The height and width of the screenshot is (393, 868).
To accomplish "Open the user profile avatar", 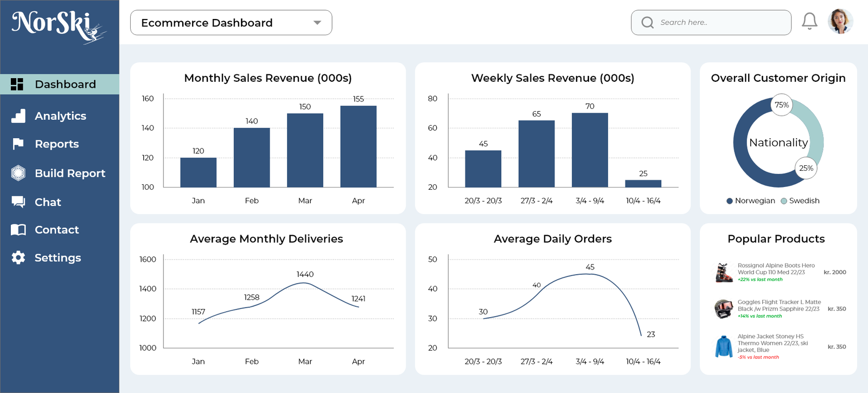I will coord(840,22).
